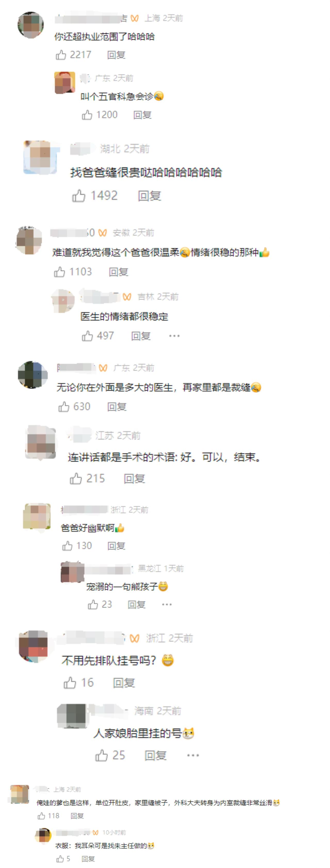Like the comment with 1103 likes
Screen dimensions: 330x868
coord(59,272)
